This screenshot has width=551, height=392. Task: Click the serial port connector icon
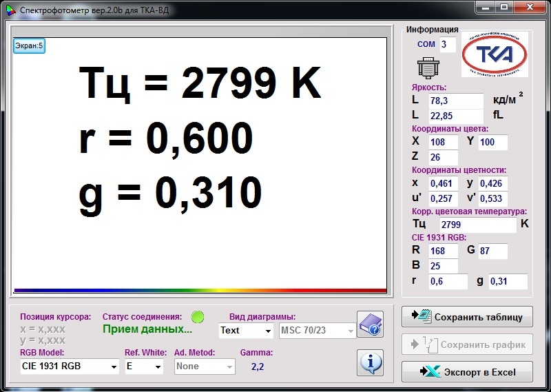(428, 68)
